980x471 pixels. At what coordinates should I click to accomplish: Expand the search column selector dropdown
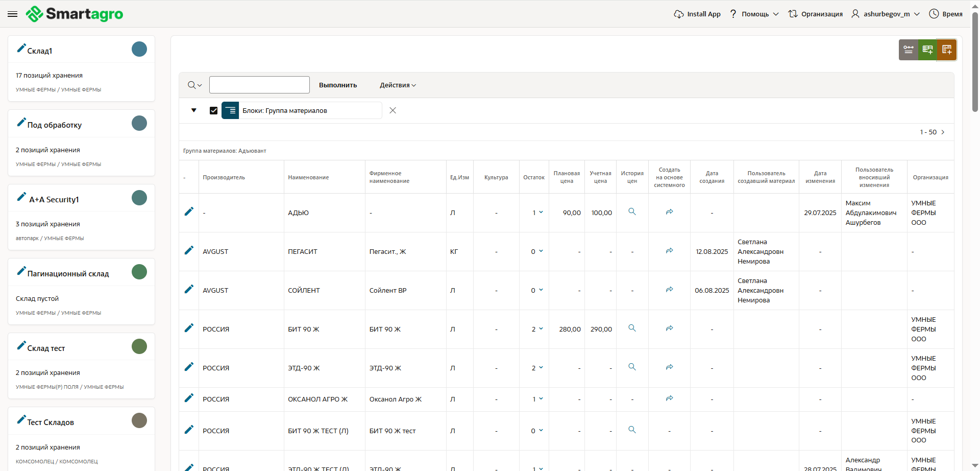pyautogui.click(x=194, y=85)
